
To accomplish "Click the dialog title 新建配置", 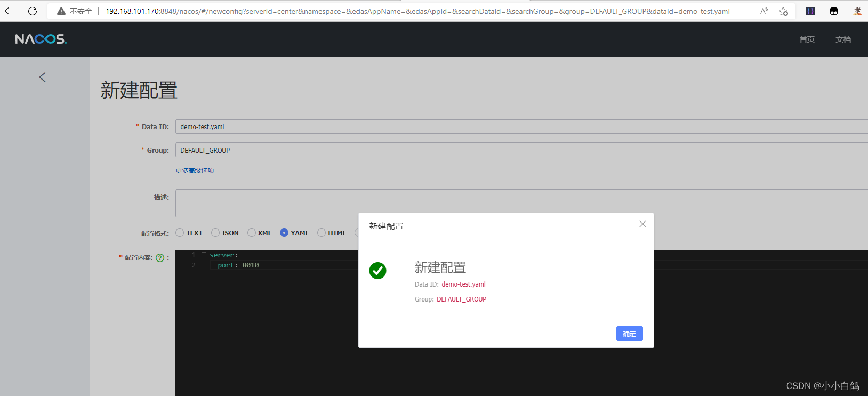I will coord(386,226).
